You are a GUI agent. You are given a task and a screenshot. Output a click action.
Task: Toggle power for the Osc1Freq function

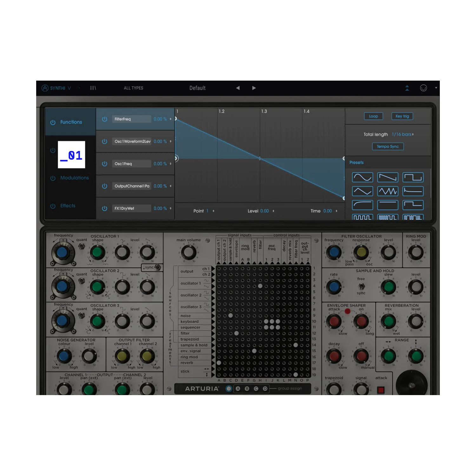(104, 164)
